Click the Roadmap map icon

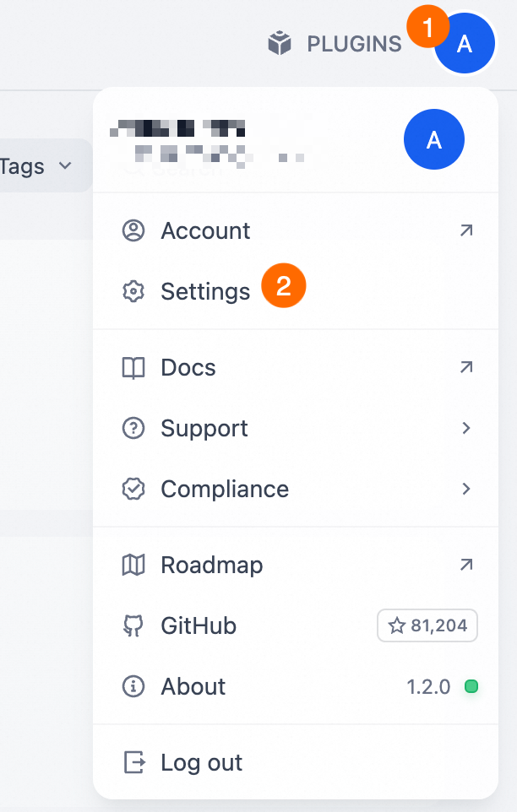coord(133,565)
